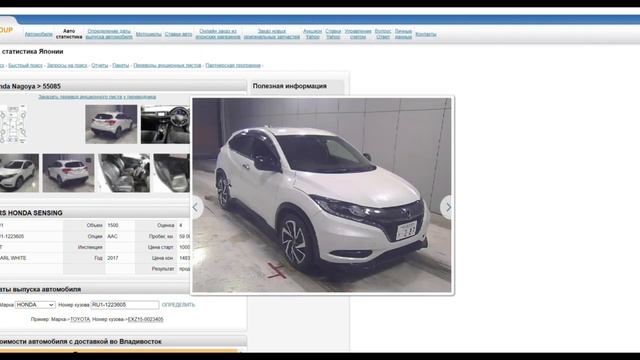Viewport: 640px width, 360px height.
Task: Open the rear quarter view thumbnail in second row
Action: tap(68, 173)
